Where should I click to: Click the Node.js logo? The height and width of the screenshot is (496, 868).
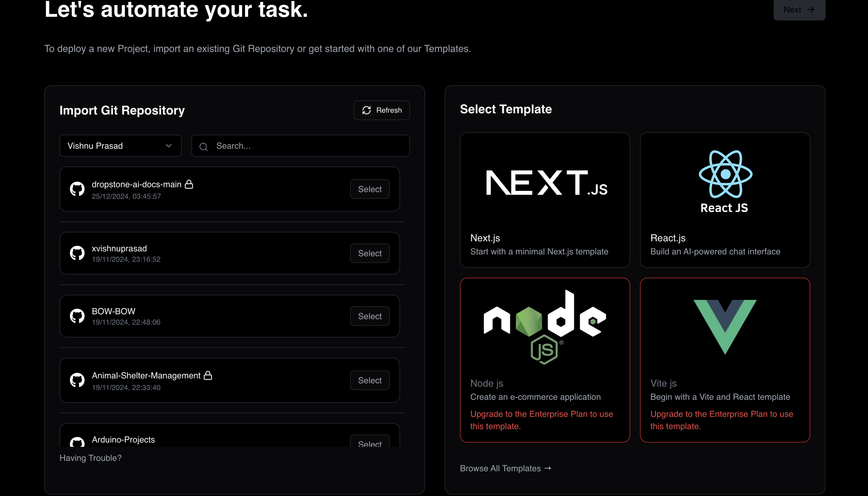point(544,327)
